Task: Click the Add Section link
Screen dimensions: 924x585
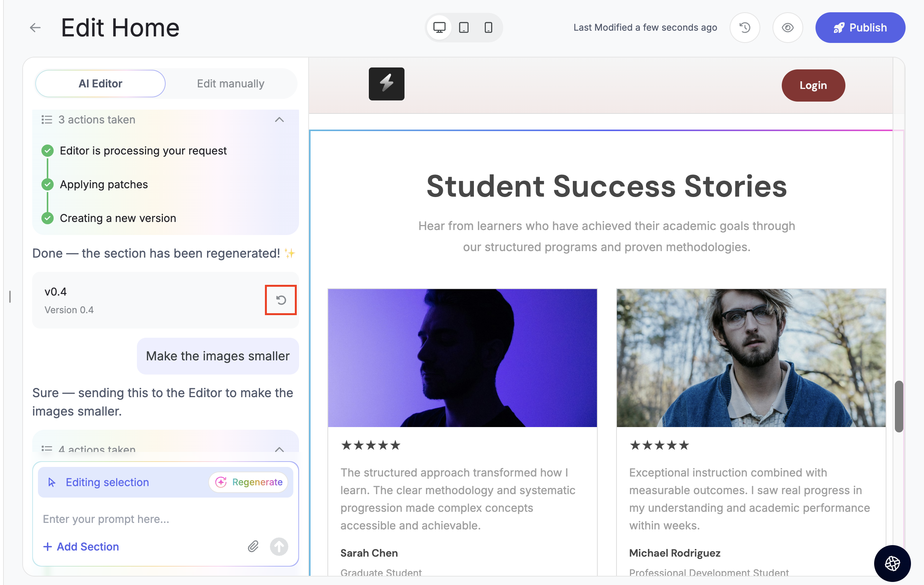Action: coord(81,547)
